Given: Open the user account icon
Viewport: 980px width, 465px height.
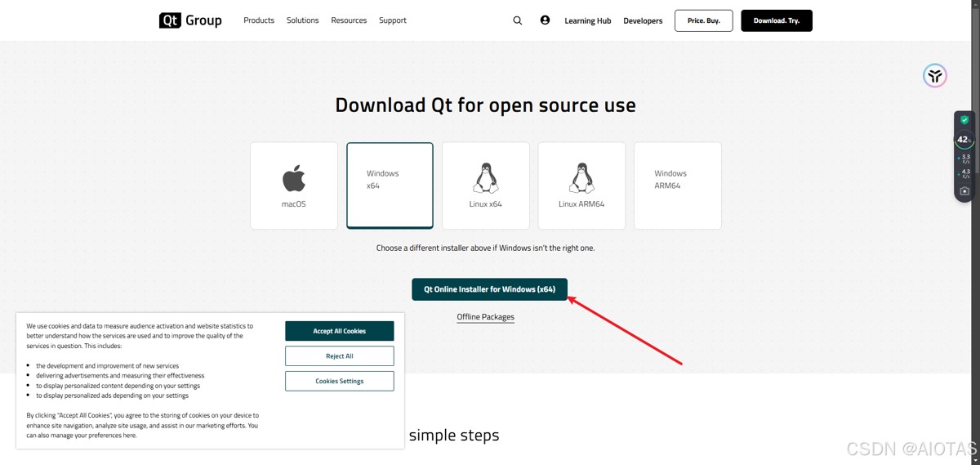Looking at the screenshot, I should point(545,20).
